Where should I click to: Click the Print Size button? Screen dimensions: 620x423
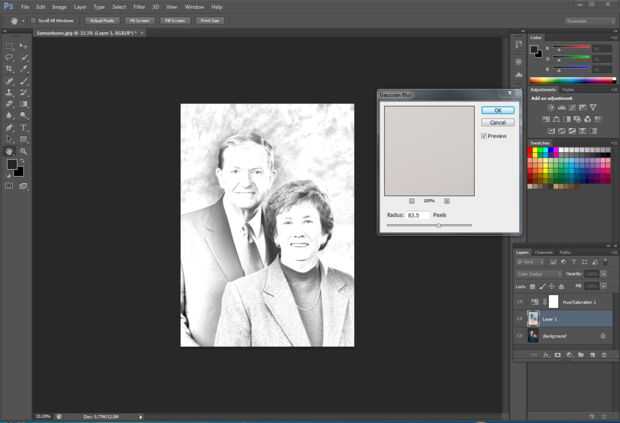coord(210,21)
